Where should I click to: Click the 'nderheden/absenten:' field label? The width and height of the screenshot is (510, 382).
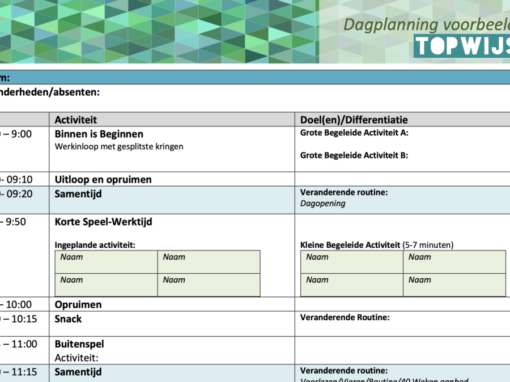50,92
